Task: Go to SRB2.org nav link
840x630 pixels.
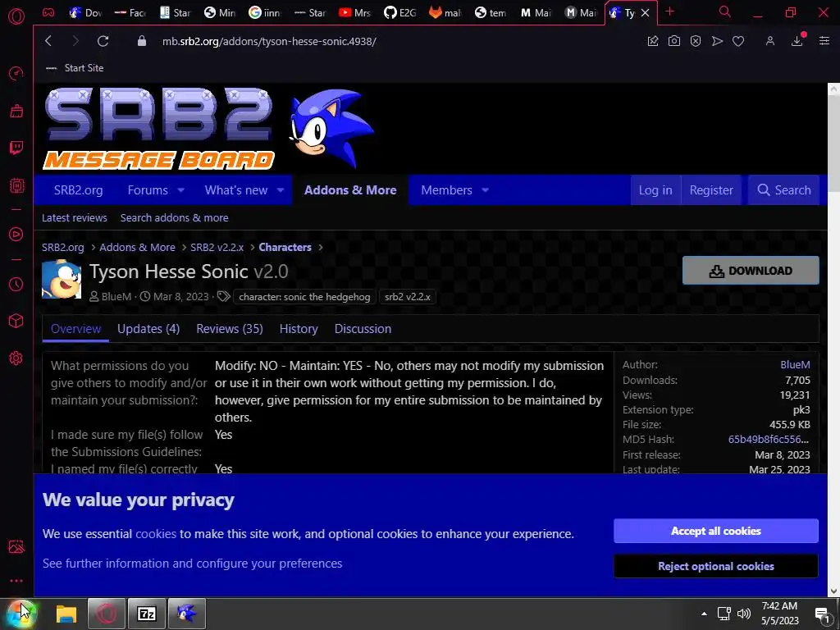Action: coord(78,190)
